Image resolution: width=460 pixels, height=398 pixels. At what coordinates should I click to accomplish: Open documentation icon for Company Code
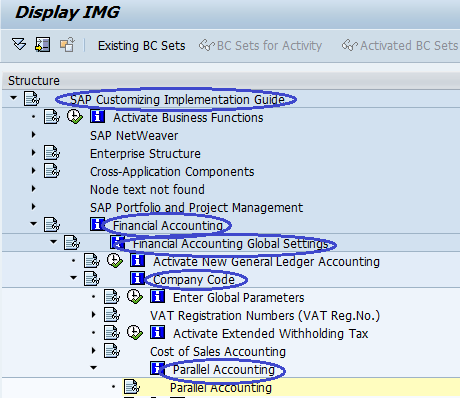(x=92, y=279)
